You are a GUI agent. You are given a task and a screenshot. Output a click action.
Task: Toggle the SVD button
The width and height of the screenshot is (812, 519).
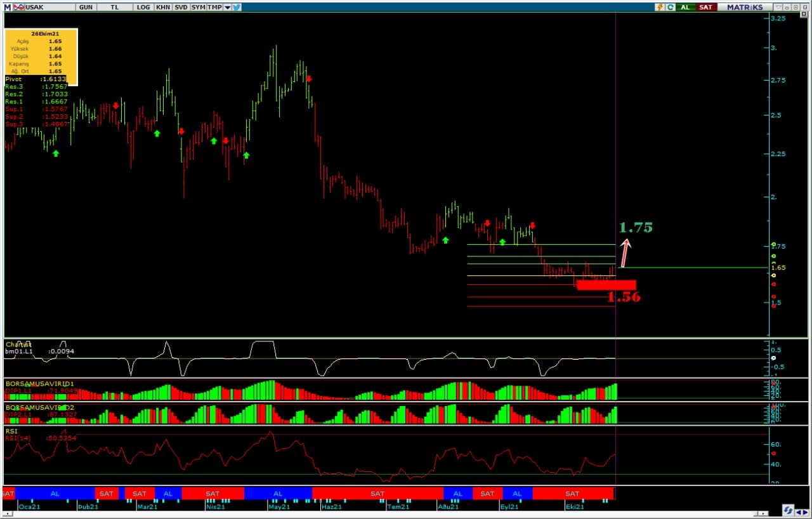pyautogui.click(x=181, y=7)
